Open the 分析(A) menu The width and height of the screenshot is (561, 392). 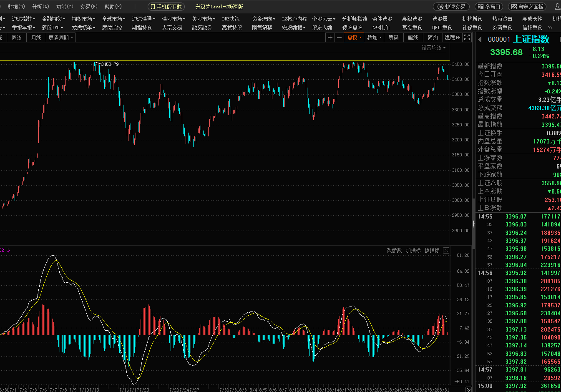tap(40, 7)
